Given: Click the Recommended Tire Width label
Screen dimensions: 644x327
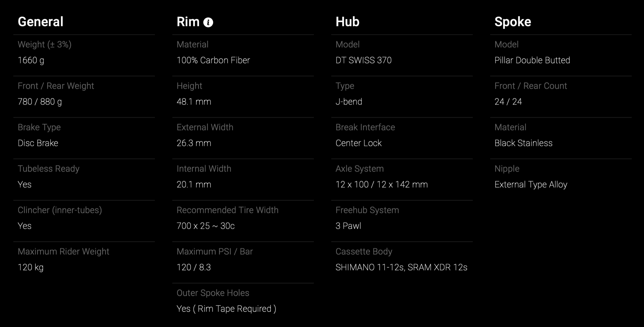Looking at the screenshot, I should click(227, 210).
